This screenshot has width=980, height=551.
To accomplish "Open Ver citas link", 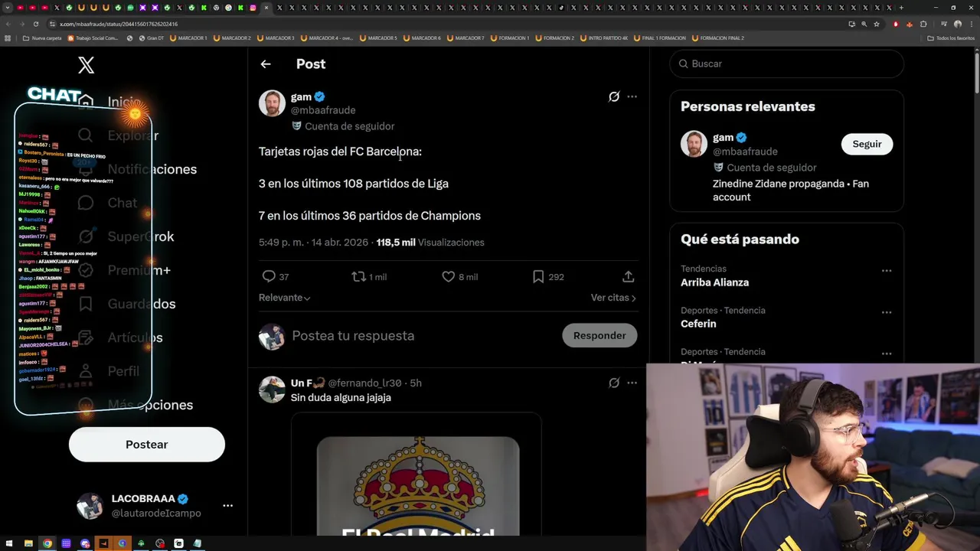I will (613, 298).
